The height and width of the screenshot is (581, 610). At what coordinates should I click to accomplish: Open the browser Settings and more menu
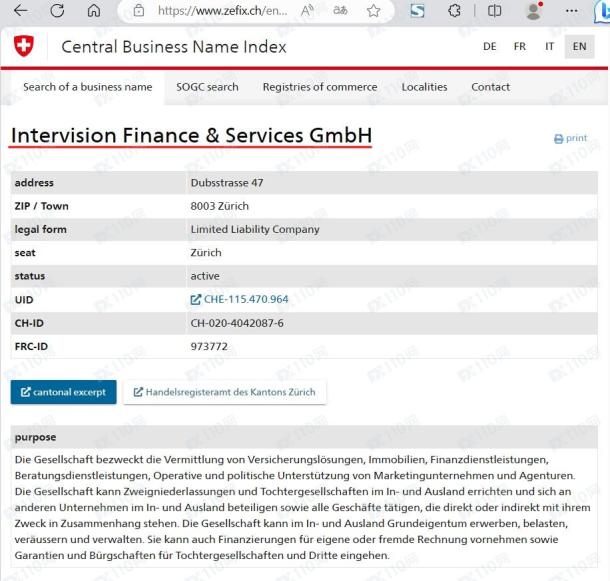pyautogui.click(x=571, y=11)
